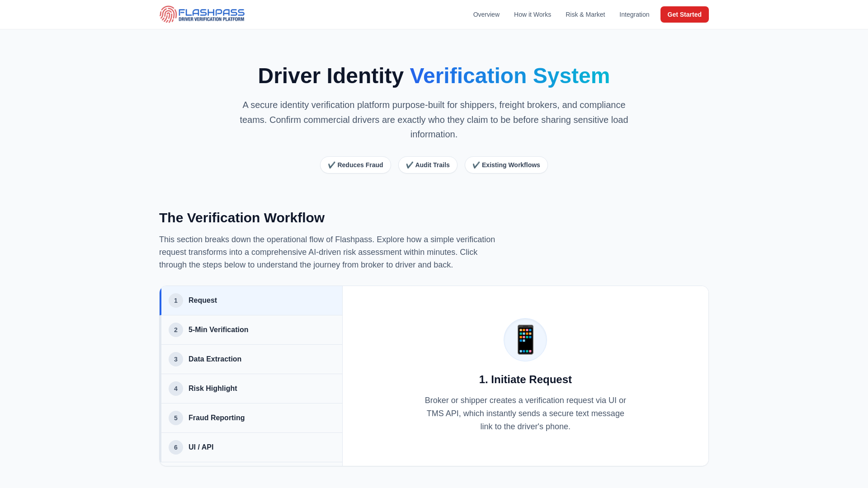Select step number 5 circle badge
This screenshot has width=868, height=488.
point(176,418)
